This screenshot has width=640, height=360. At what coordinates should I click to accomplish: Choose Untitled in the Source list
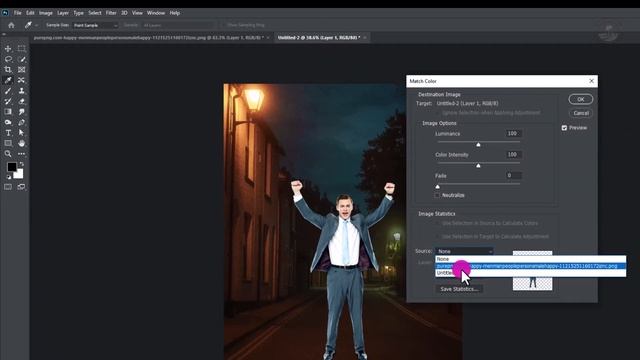[530, 273]
